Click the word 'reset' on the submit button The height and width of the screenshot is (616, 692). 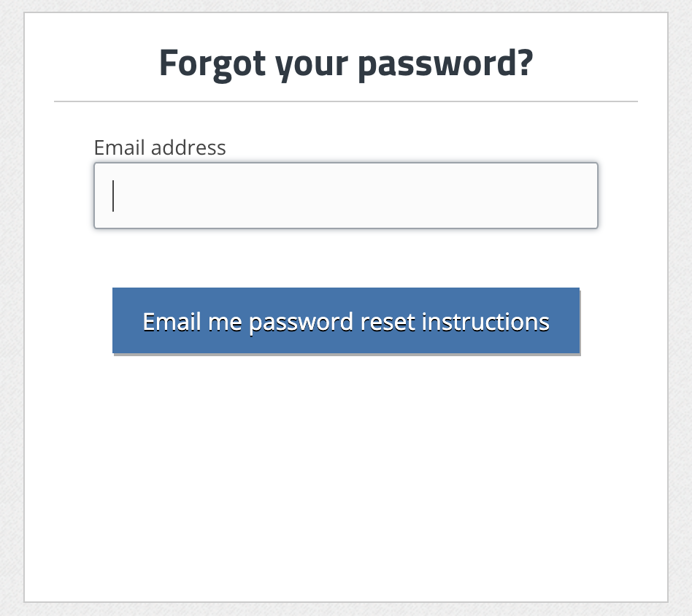388,322
